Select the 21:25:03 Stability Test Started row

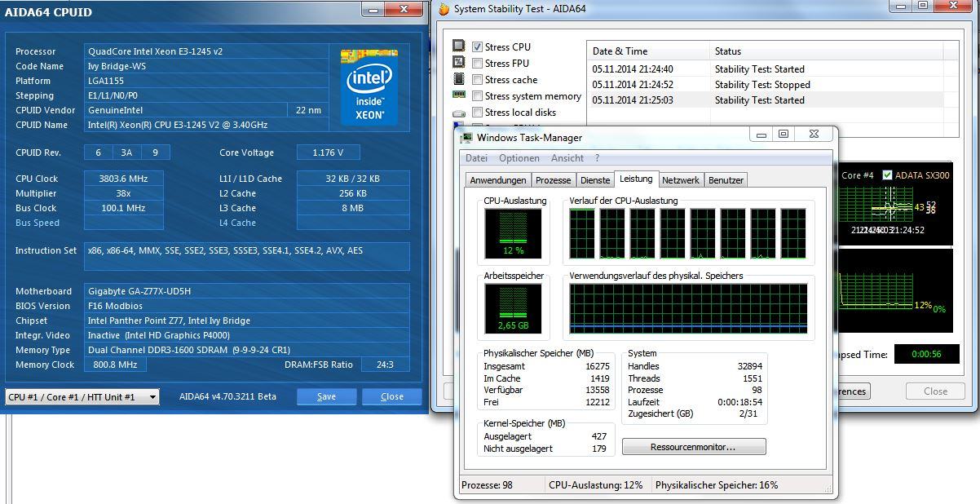[765, 100]
